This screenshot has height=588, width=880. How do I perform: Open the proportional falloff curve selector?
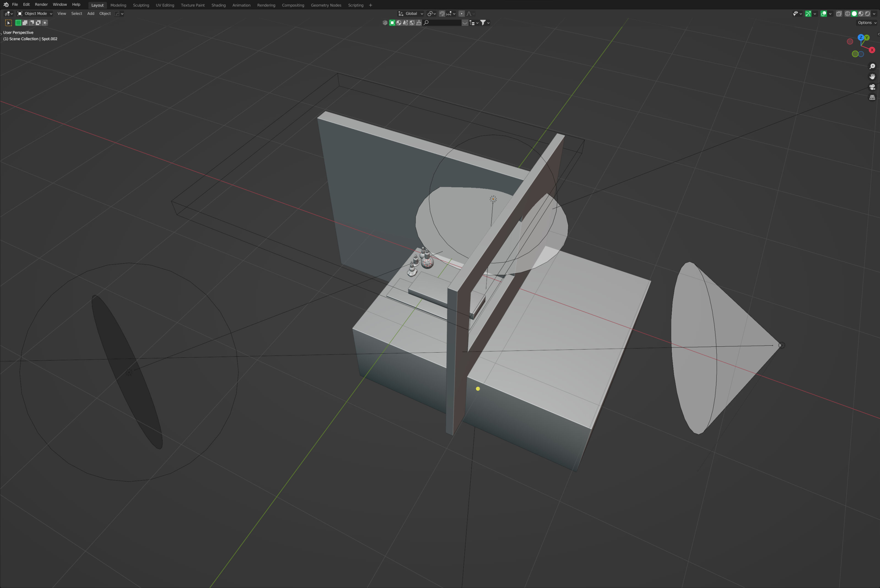coord(470,13)
